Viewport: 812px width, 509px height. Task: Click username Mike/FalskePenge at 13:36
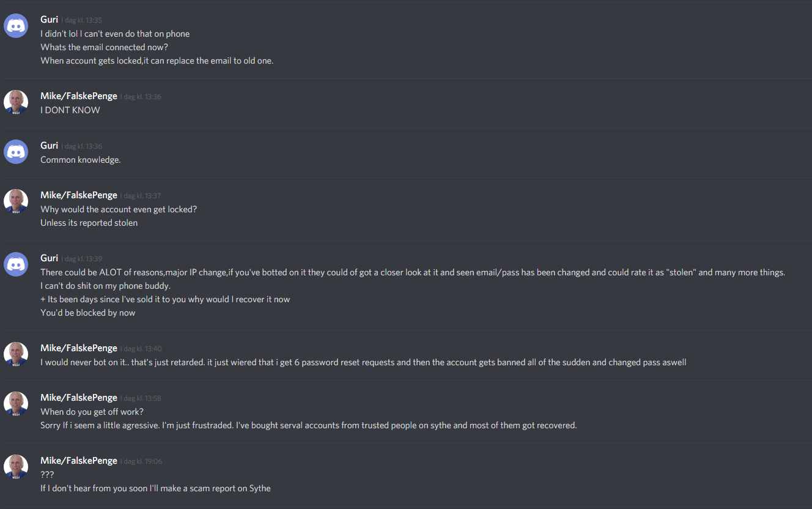click(79, 96)
